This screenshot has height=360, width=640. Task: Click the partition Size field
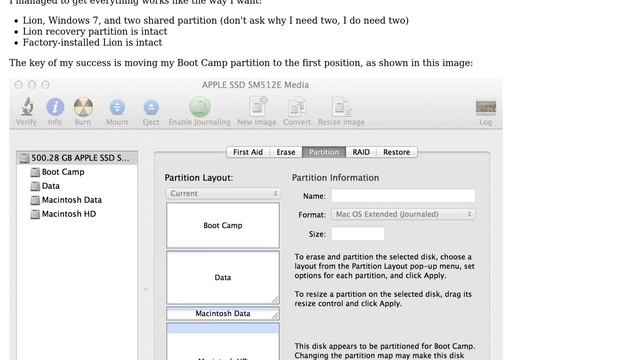(x=358, y=234)
